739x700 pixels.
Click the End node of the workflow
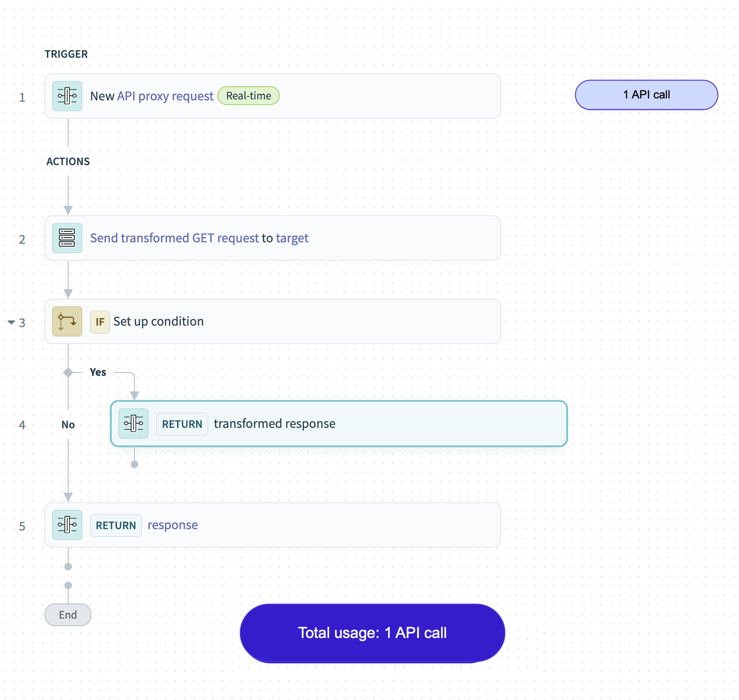(68, 615)
